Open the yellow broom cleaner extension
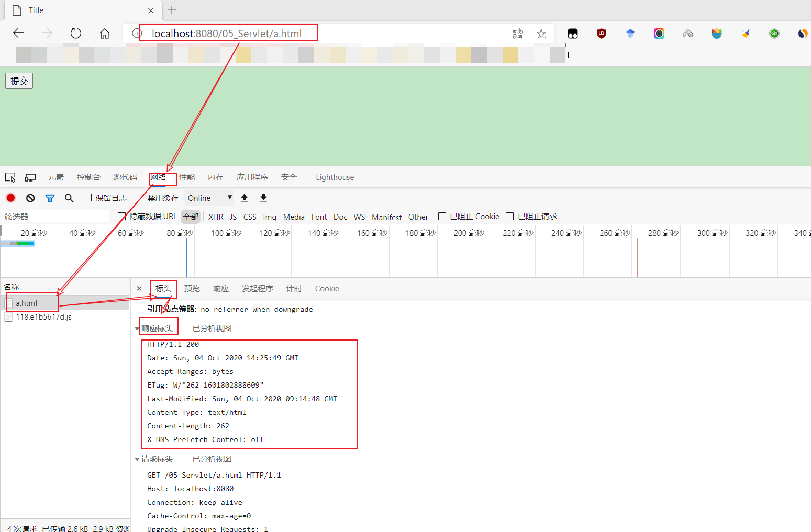This screenshot has width=811, height=532. click(x=746, y=33)
